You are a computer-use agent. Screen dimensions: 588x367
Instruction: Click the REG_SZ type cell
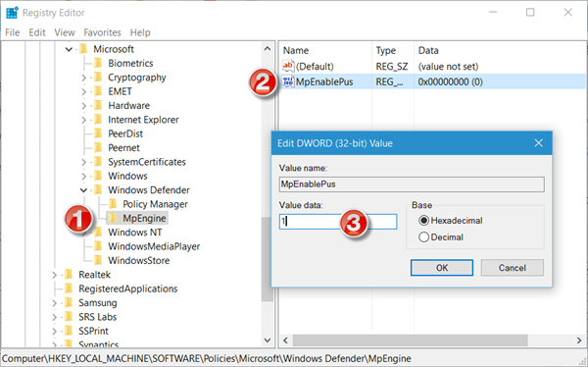coord(392,67)
